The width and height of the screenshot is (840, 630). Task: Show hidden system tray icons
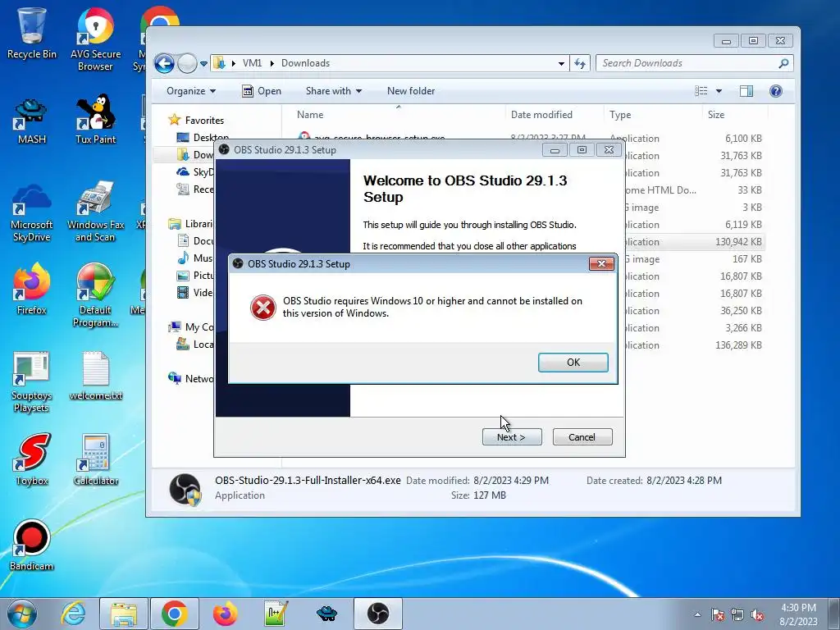tap(697, 614)
